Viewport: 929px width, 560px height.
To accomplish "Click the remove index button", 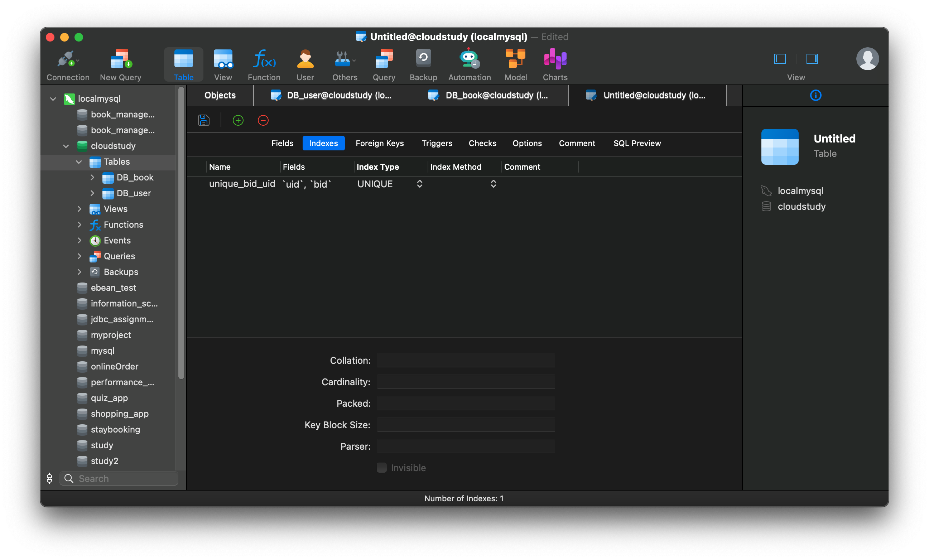I will pos(263,120).
